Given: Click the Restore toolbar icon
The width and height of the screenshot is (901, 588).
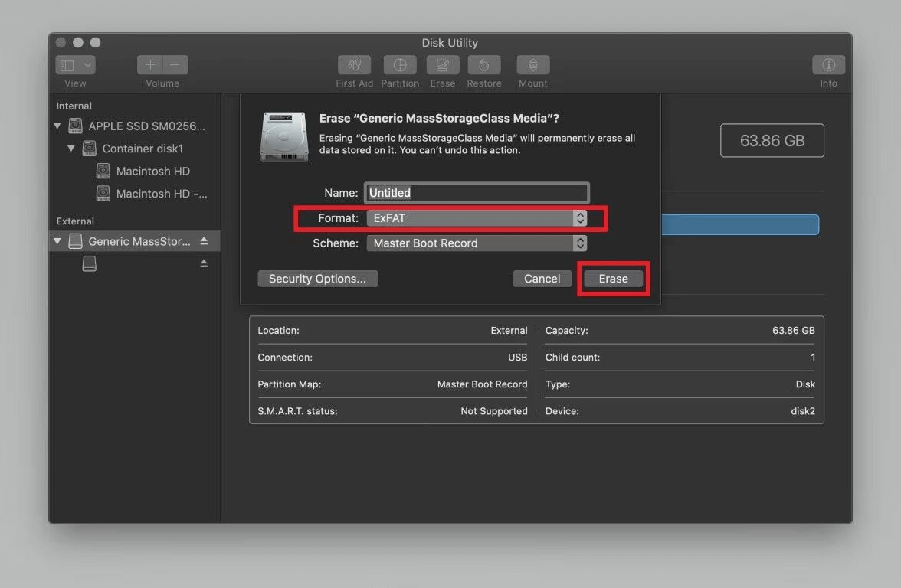Looking at the screenshot, I should pyautogui.click(x=483, y=65).
